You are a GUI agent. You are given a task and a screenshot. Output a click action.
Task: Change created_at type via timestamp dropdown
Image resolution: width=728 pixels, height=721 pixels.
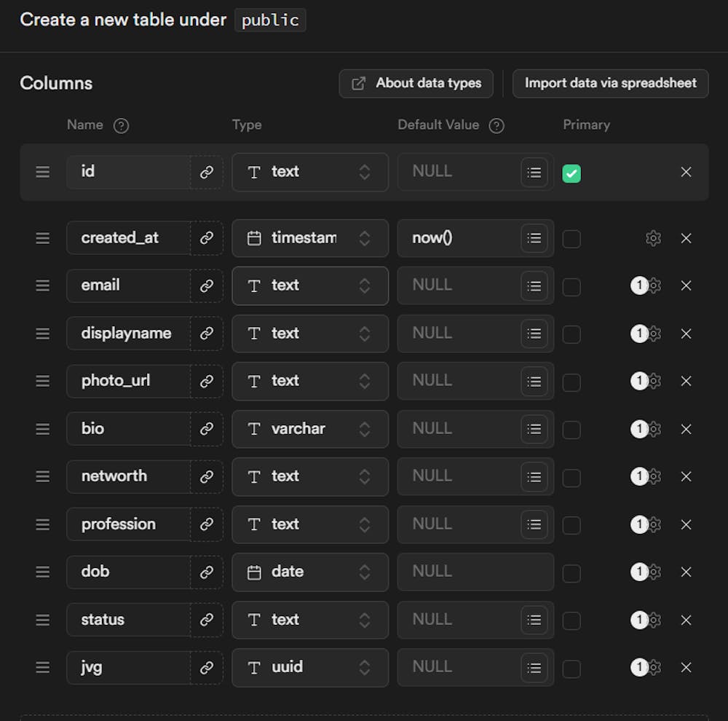(310, 238)
